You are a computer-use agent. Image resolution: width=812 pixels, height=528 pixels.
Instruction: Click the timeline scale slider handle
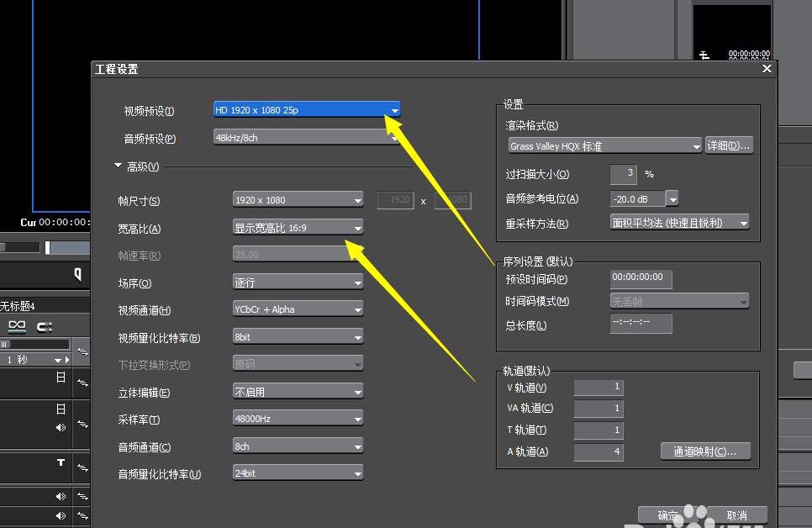tap(5, 345)
